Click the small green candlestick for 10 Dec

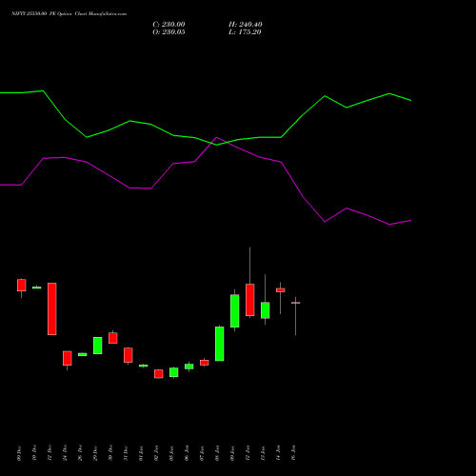click(37, 288)
